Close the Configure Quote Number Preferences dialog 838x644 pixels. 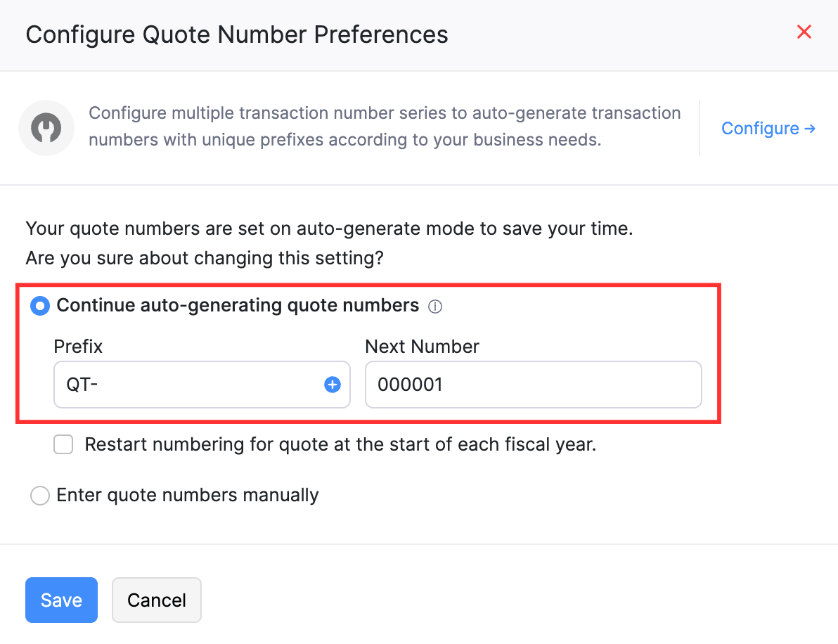coord(804,32)
